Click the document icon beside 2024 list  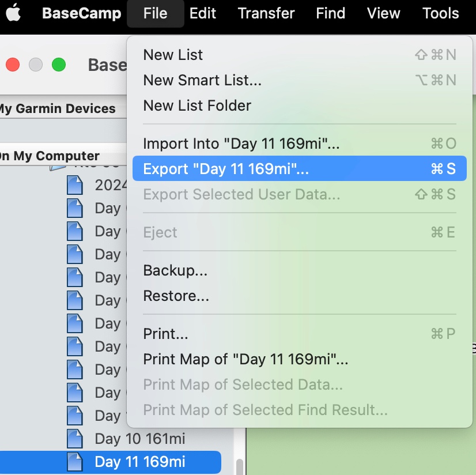pyautogui.click(x=75, y=185)
